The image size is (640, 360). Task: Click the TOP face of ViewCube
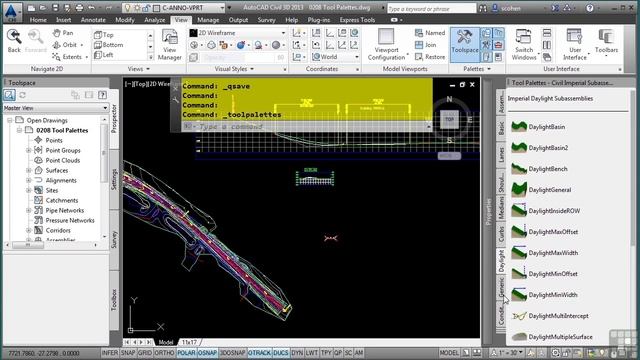449,120
